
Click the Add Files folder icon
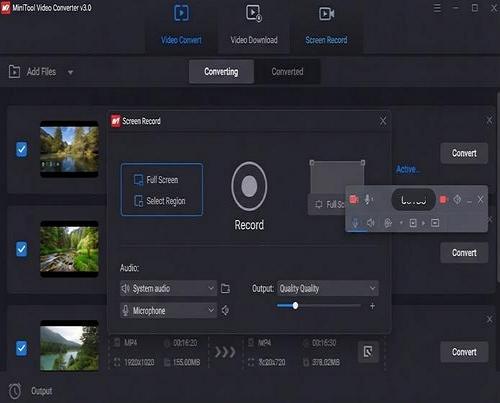pyautogui.click(x=14, y=72)
